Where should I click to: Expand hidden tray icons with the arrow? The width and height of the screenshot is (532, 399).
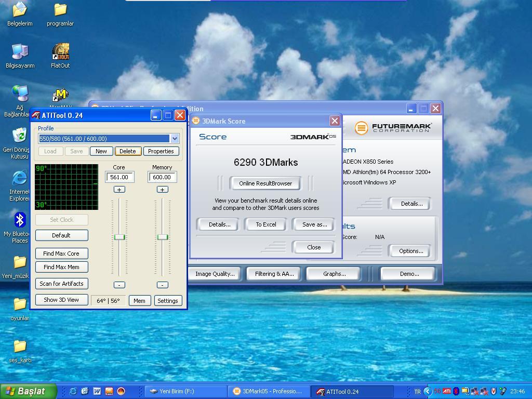[428, 391]
